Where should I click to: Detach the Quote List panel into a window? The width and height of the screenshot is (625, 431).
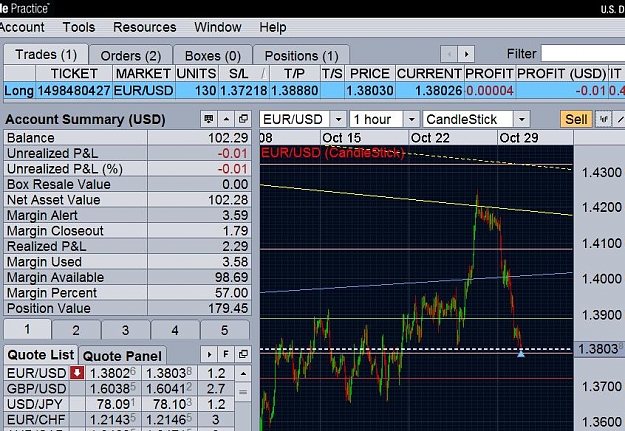coord(243,354)
